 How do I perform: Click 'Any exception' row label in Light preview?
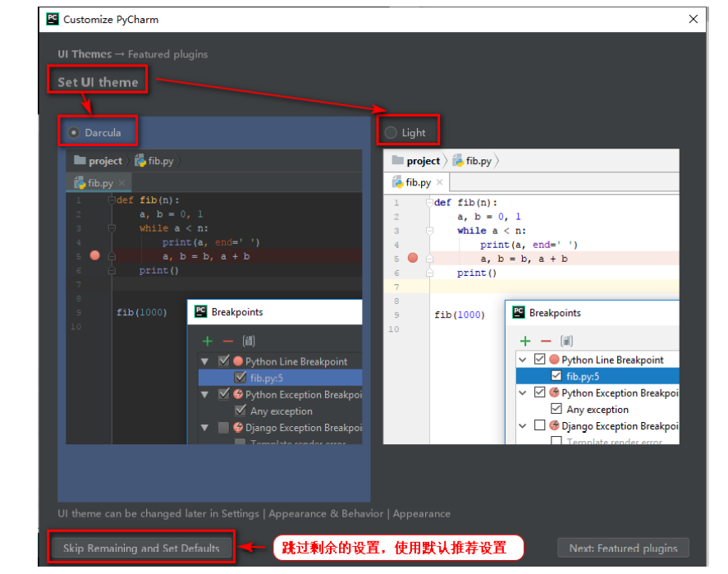[x=598, y=410]
